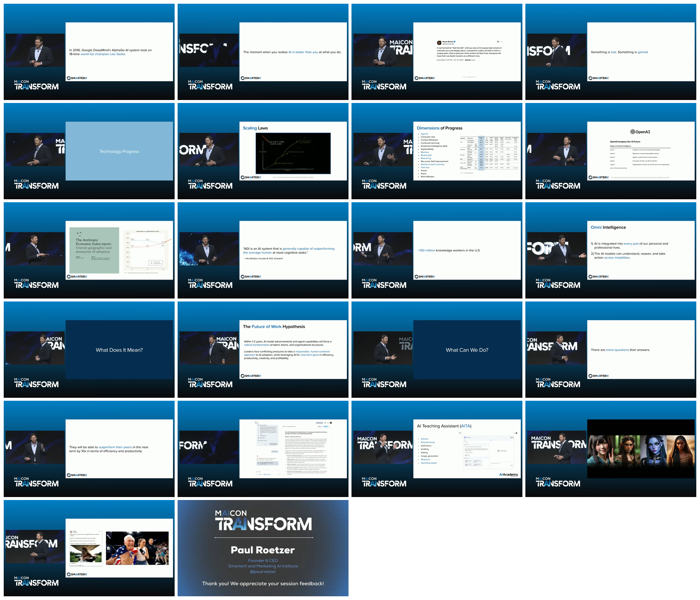Select 'Founder & CEO' text on closing slide
The height and width of the screenshot is (600, 700).
263,561
